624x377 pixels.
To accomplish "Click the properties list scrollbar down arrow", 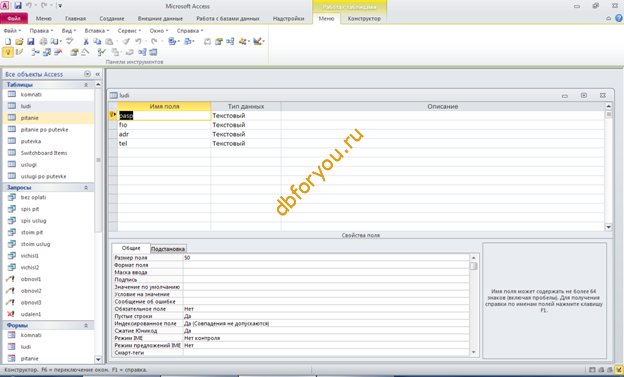I will pyautogui.click(x=474, y=352).
